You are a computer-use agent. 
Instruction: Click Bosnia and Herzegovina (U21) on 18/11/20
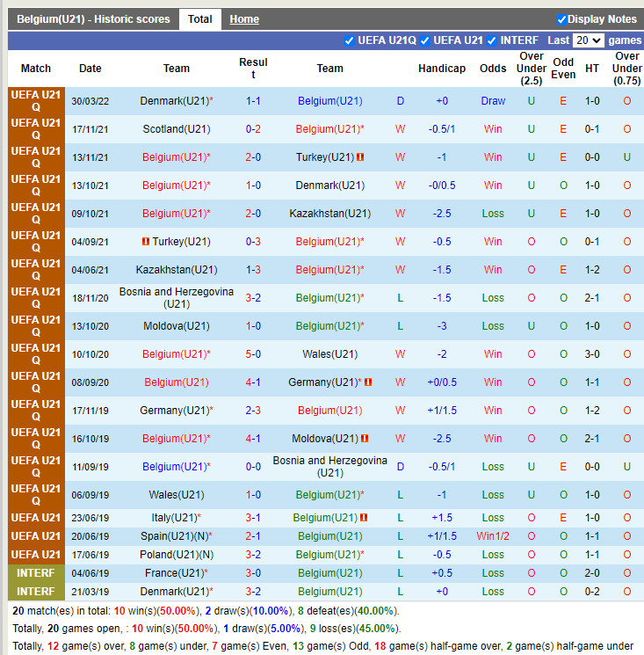click(176, 298)
